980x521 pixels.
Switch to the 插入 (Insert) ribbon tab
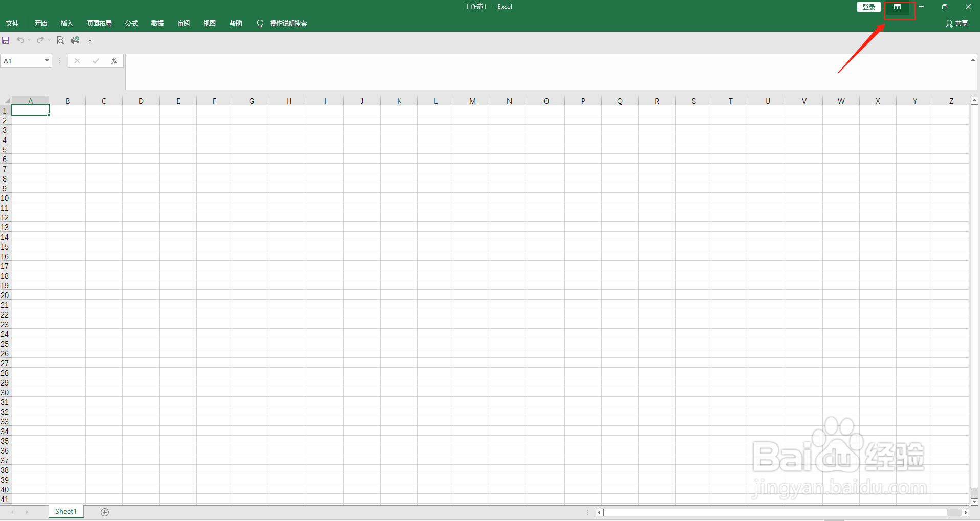(x=67, y=24)
